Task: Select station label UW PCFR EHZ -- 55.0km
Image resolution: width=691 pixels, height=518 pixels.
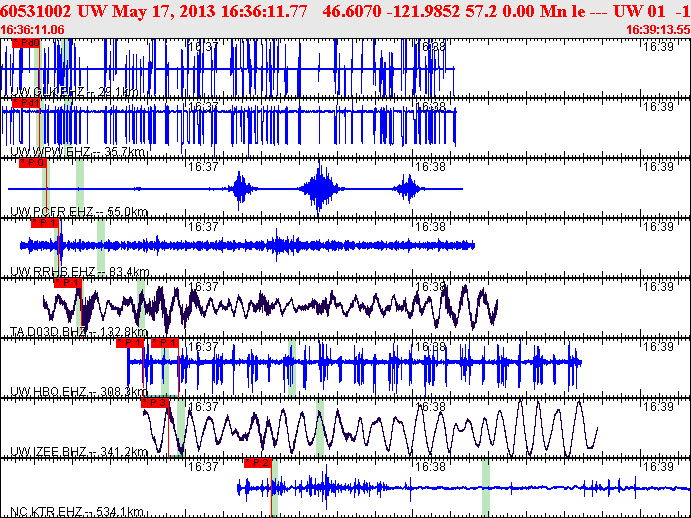Action: [79, 212]
